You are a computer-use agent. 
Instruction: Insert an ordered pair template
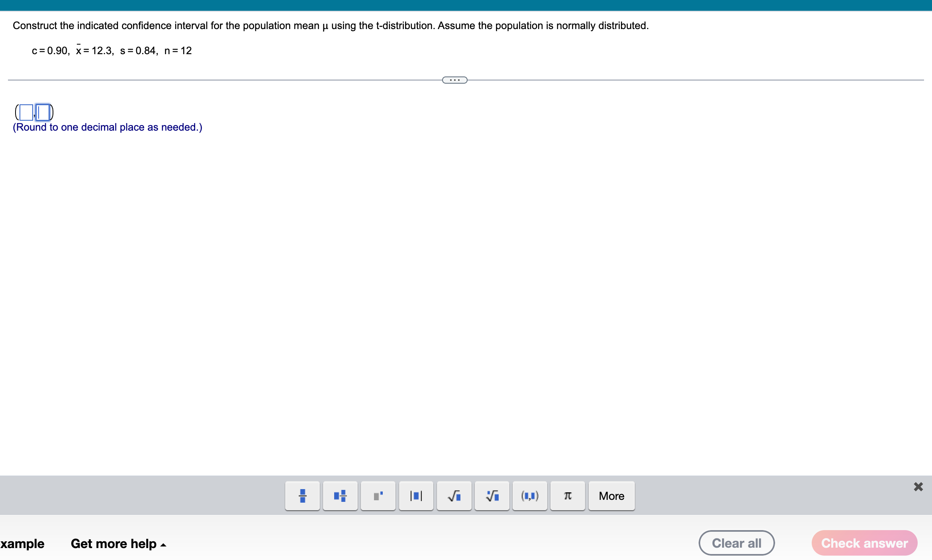[x=530, y=495]
